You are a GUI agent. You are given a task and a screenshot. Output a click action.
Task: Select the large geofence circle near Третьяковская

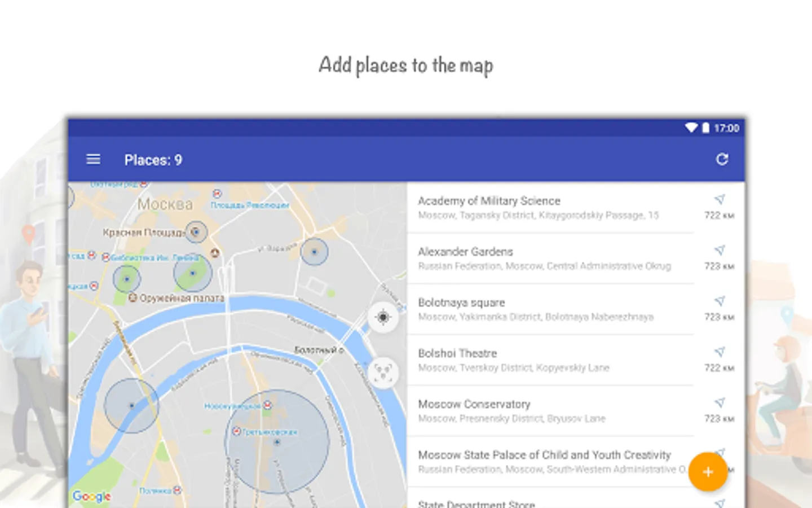coord(277,442)
